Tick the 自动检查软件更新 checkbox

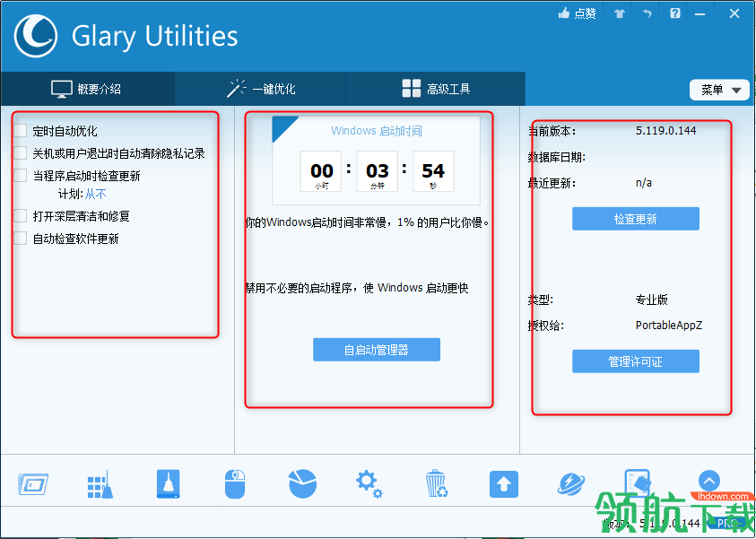[21, 239]
